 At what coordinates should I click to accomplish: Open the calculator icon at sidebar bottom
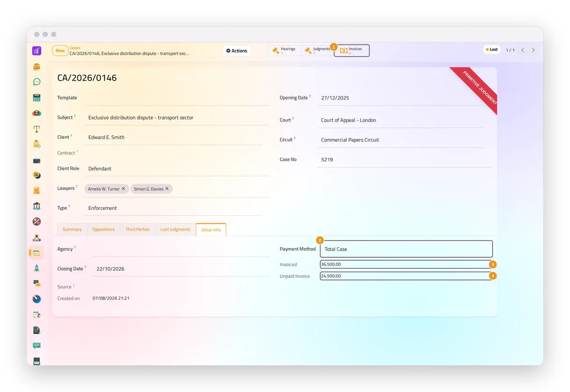coord(37,361)
